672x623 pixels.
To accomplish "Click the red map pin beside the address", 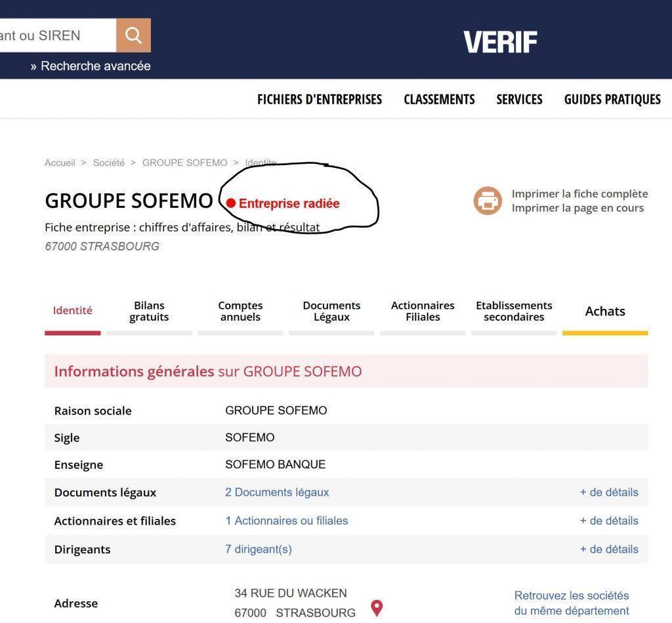I will click(x=376, y=608).
